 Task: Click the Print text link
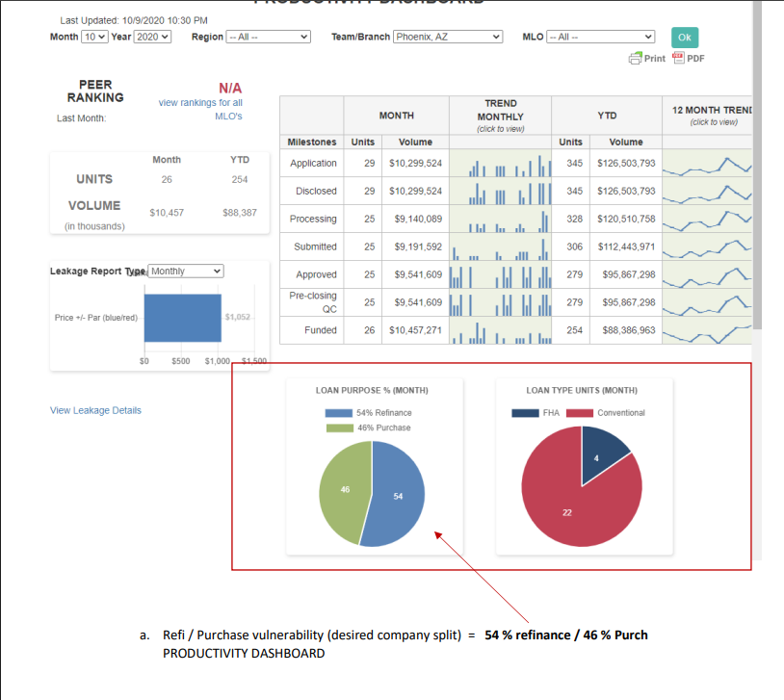[x=655, y=59]
